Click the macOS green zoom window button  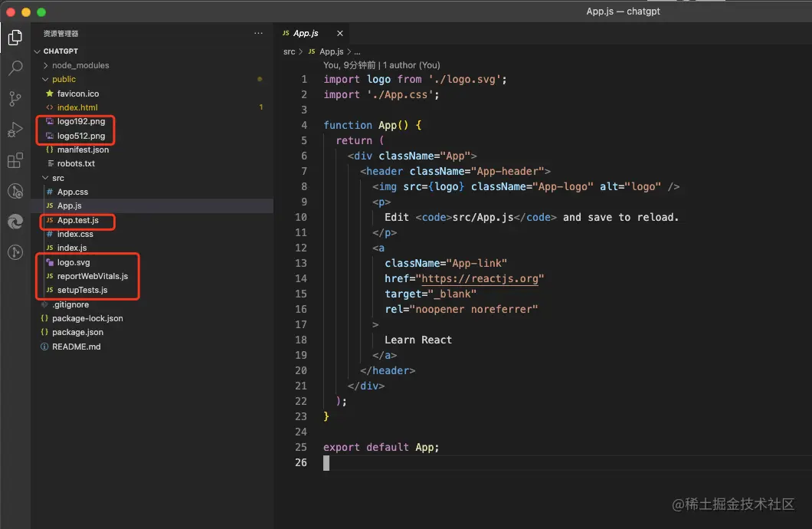click(41, 12)
